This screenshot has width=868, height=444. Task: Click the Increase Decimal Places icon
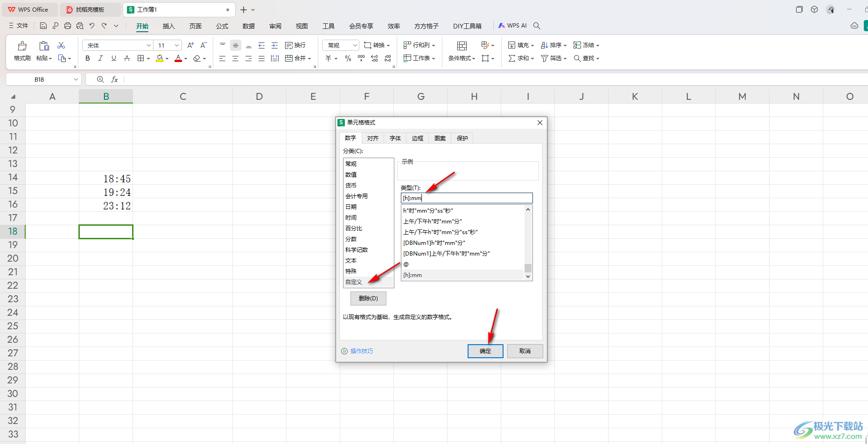(374, 58)
